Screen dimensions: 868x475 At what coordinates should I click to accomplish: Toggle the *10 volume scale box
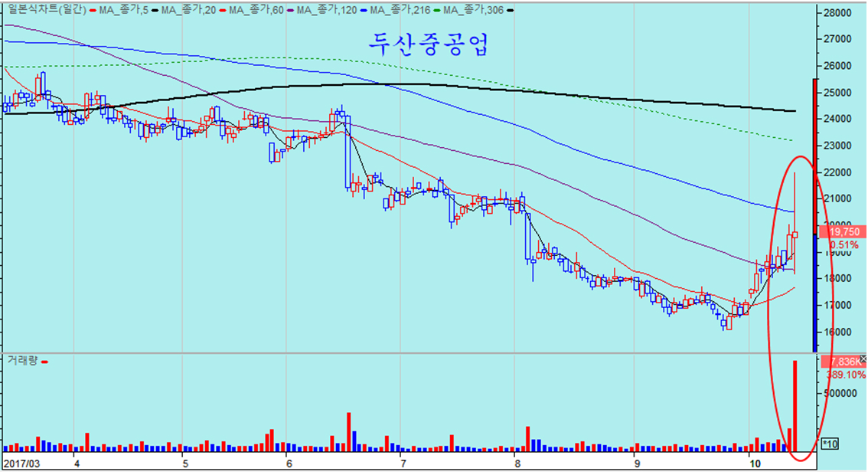point(829,443)
